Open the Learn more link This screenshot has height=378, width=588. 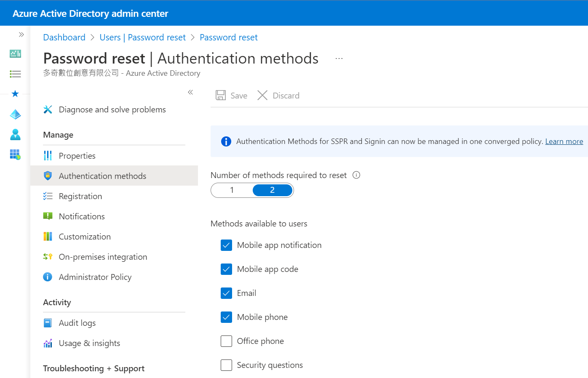[x=564, y=141]
